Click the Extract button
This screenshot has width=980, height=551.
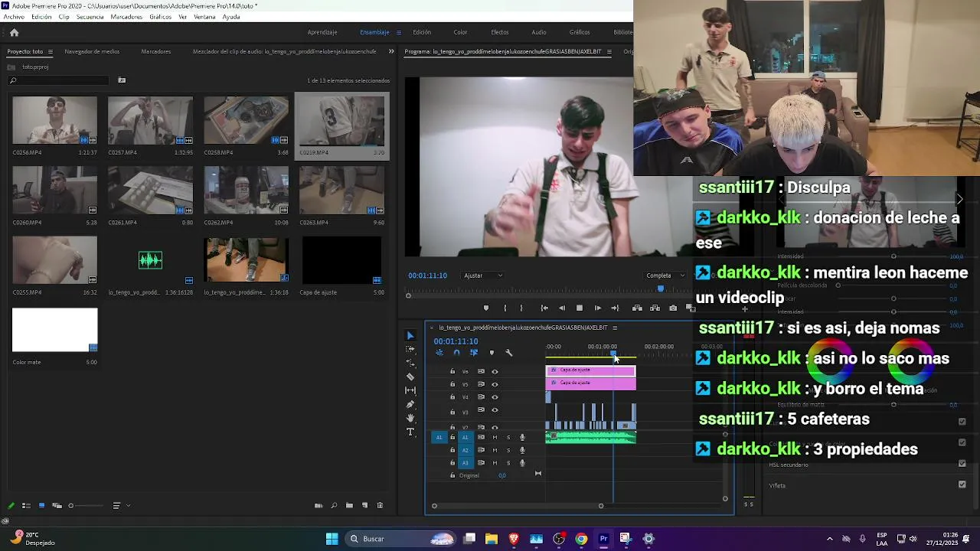coord(655,308)
